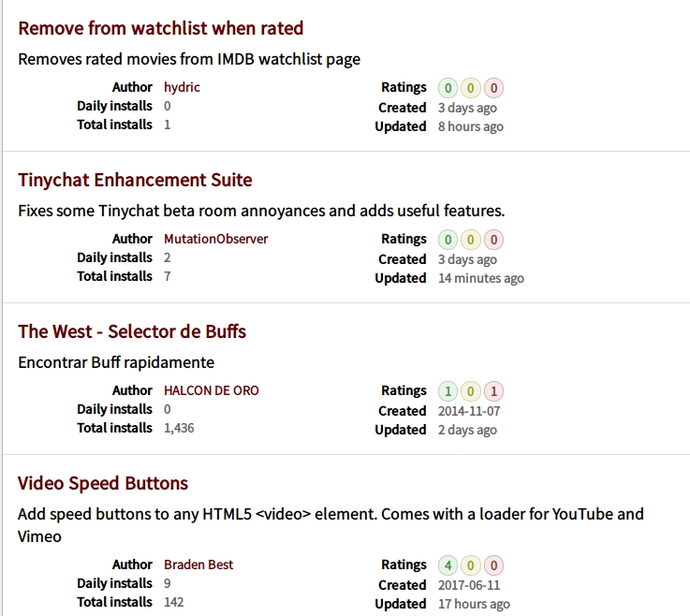Viewport: 690px width, 616px height.
Task: Open 'The West - Selector de Buffs' script
Action: [132, 331]
